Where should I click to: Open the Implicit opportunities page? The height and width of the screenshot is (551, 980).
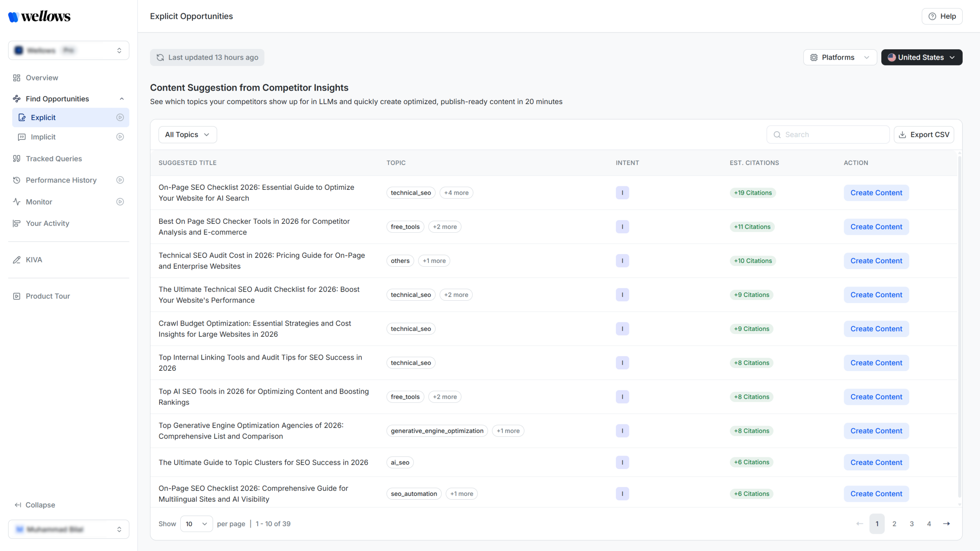coord(43,137)
